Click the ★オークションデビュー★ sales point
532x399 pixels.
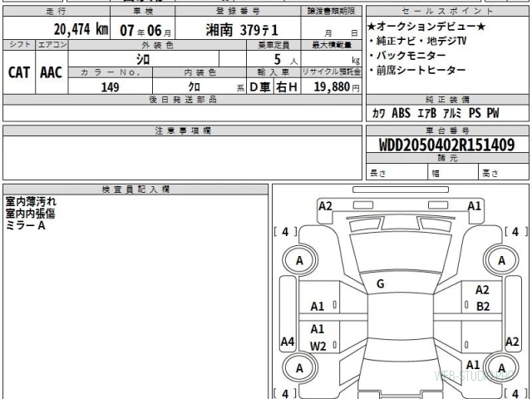point(426,27)
